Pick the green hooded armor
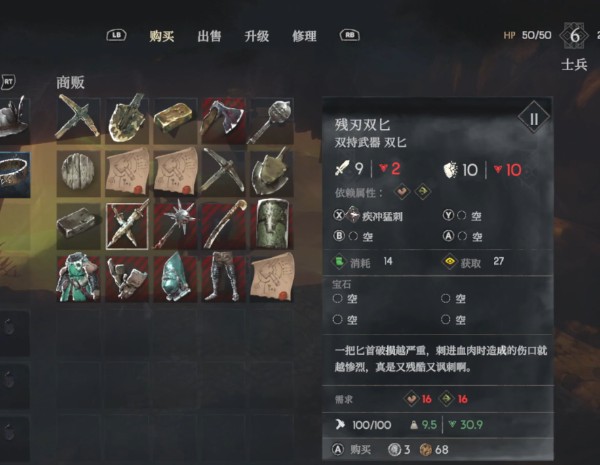The image size is (600, 465). tap(78, 279)
